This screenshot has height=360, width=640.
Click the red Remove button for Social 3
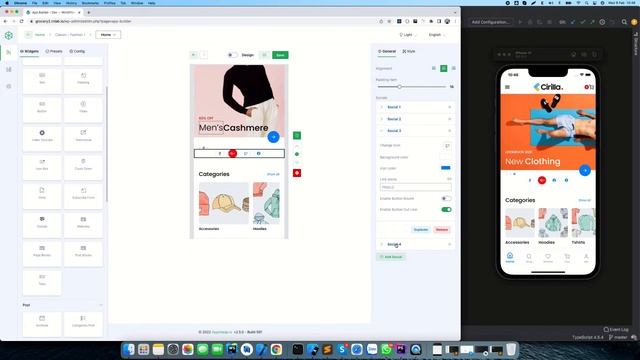pyautogui.click(x=442, y=230)
